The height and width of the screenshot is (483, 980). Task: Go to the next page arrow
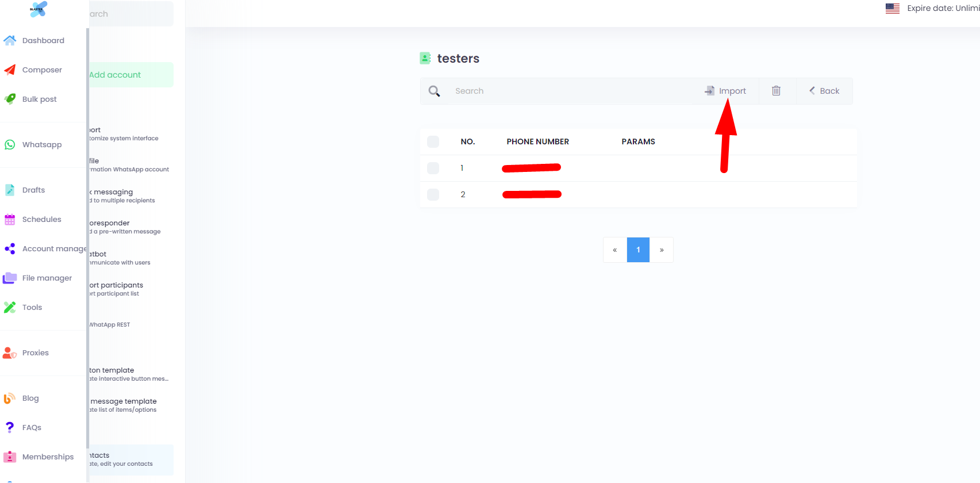[x=662, y=250]
